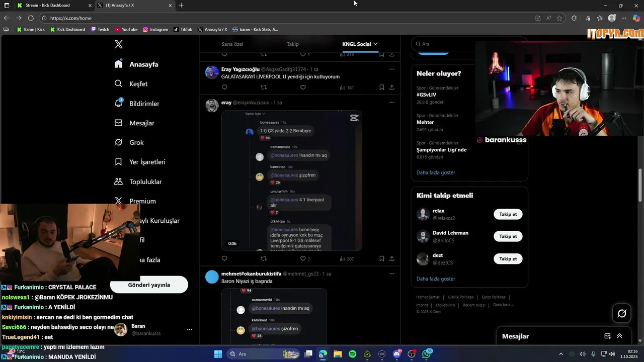Image resolution: width=644 pixels, height=362 pixels.
Task: Open Topluluklar communities
Action: click(138, 182)
